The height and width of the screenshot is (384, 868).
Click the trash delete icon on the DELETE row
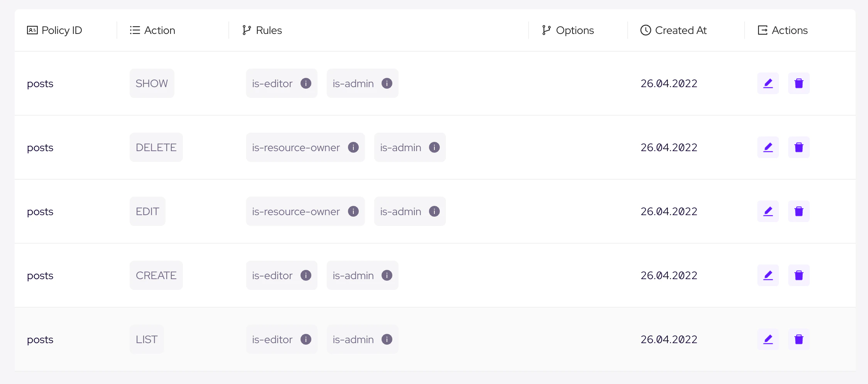click(x=799, y=147)
